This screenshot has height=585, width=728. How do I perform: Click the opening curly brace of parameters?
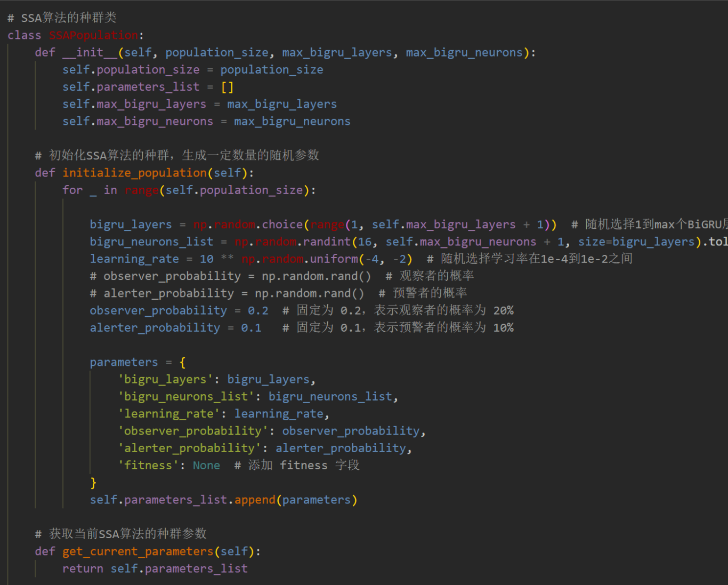(183, 362)
